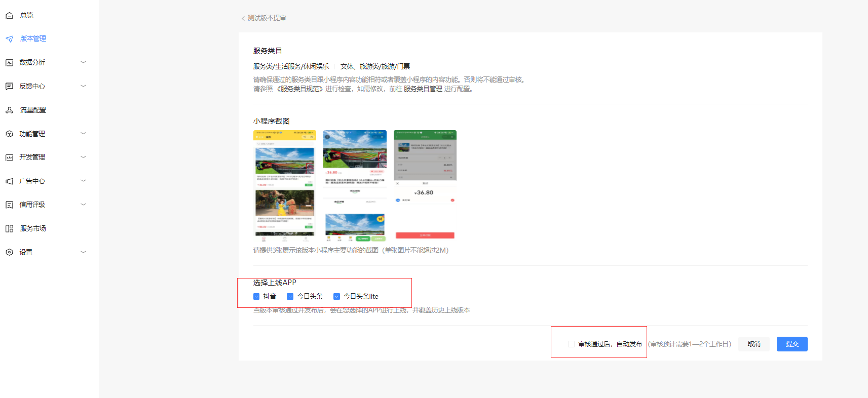Click the back arrow beside 测试版本提审
Viewport: 868px width, 398px height.
click(243, 18)
